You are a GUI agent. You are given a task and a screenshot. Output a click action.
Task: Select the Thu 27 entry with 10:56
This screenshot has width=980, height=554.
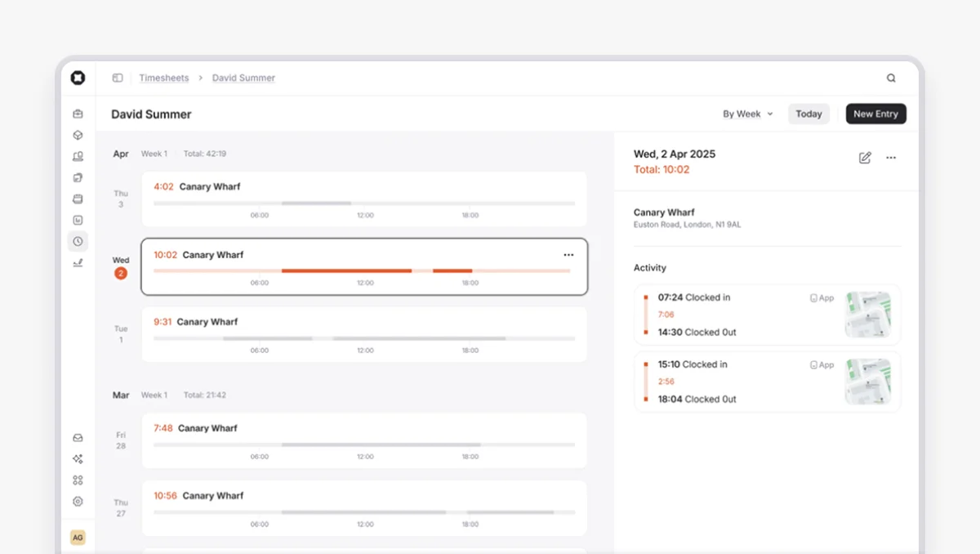tap(364, 507)
